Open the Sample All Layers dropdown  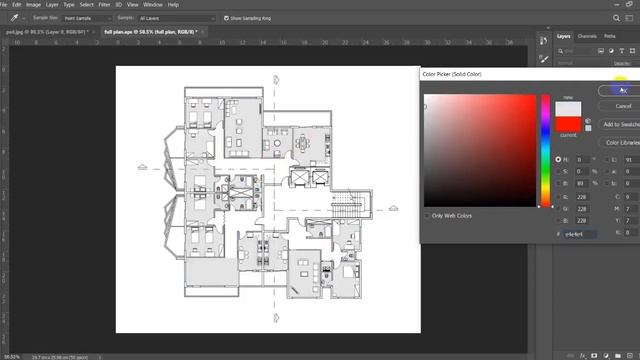(176, 18)
